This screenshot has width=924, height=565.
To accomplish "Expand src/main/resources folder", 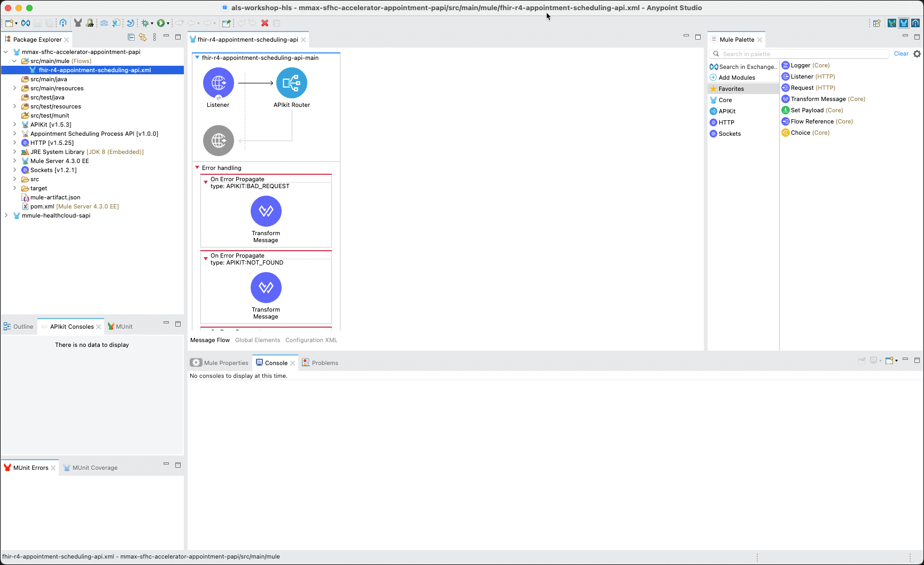I will pos(14,88).
